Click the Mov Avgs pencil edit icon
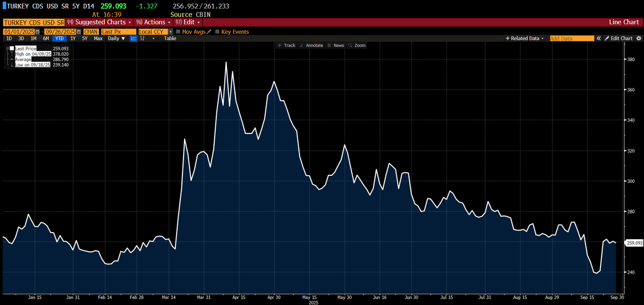 [x=209, y=32]
